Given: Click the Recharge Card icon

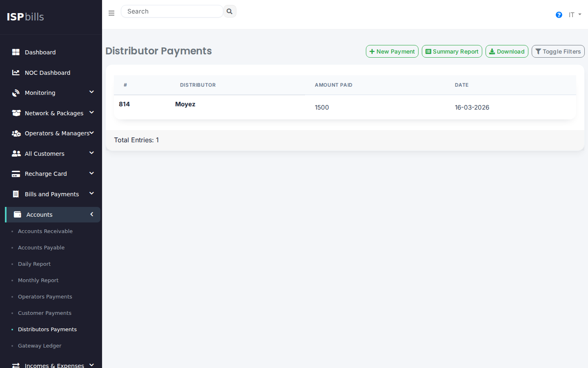Looking at the screenshot, I should [16, 174].
